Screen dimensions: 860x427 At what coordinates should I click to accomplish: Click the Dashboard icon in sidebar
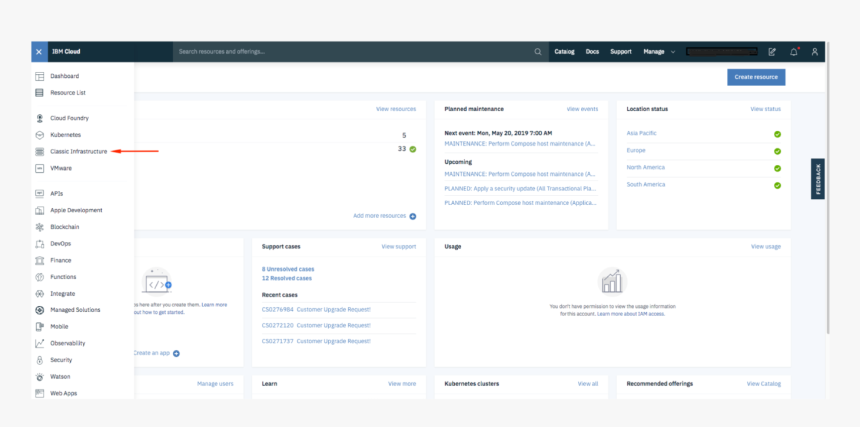click(x=40, y=76)
